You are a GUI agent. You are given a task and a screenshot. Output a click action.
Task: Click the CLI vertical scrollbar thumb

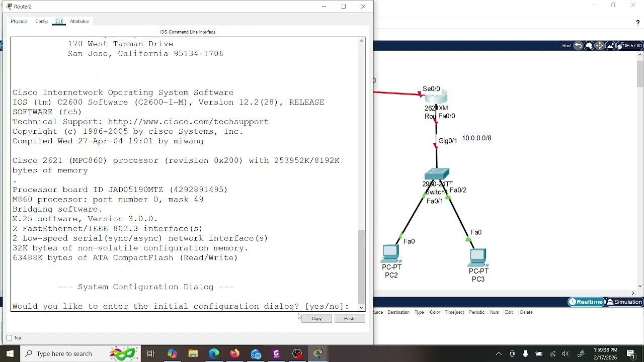[x=361, y=266]
